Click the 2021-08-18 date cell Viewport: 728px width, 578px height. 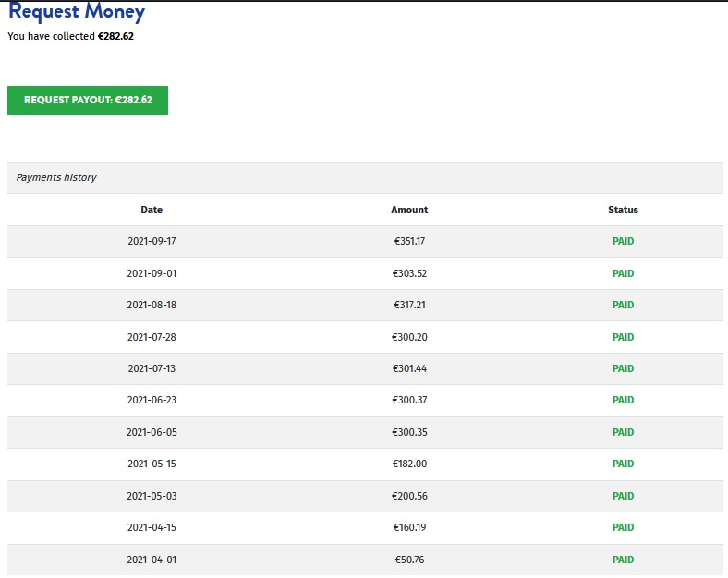(x=152, y=305)
